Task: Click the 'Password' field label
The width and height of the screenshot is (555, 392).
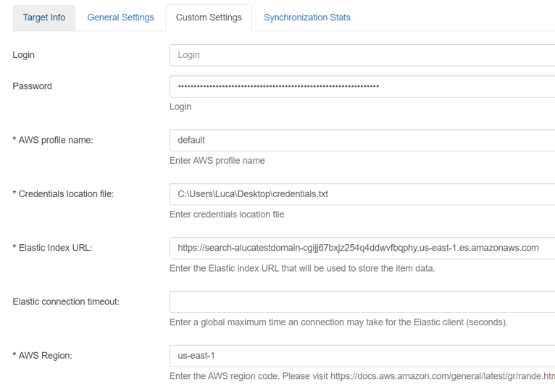Action: pyautogui.click(x=33, y=86)
